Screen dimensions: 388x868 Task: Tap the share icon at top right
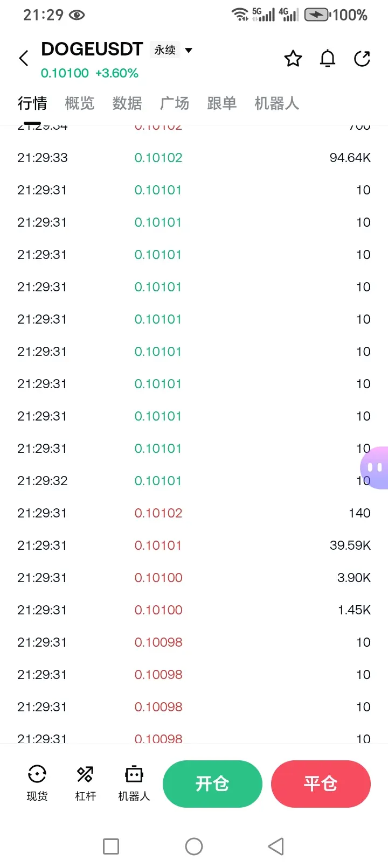click(362, 58)
